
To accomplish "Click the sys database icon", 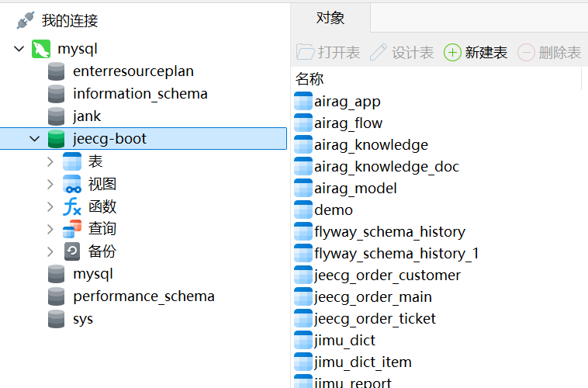I will (x=57, y=319).
